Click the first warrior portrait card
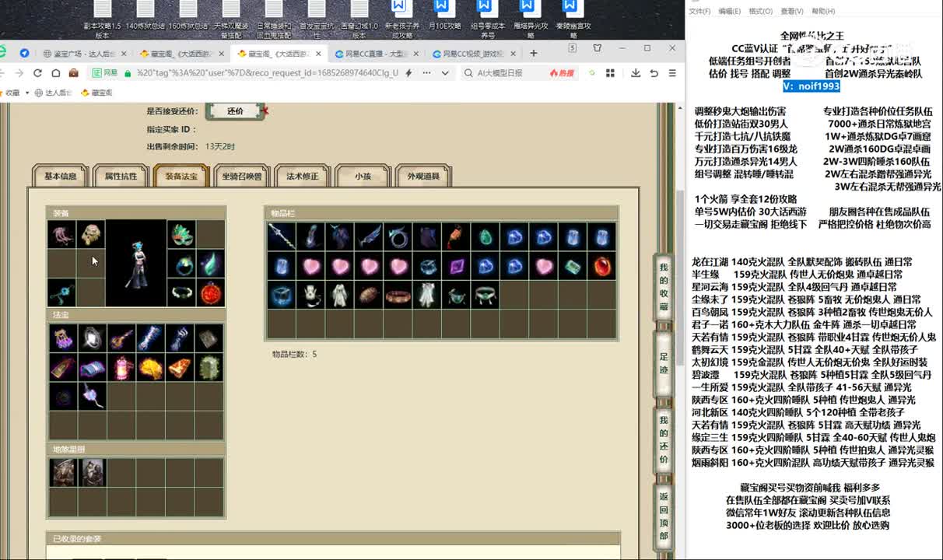The image size is (943, 560). 63,472
